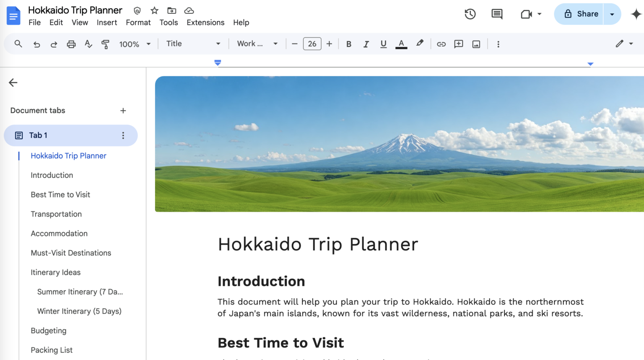Run spelling and grammar check
644x360 pixels.
(x=88, y=44)
